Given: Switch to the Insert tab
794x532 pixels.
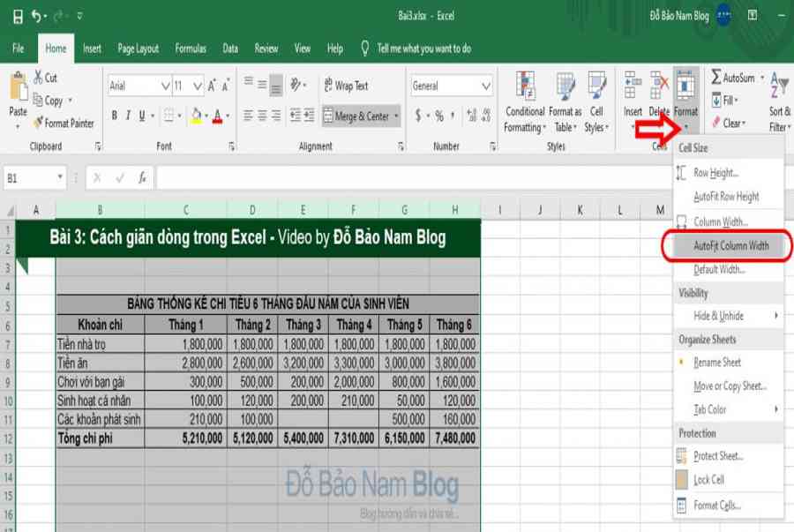Looking at the screenshot, I should (92, 49).
